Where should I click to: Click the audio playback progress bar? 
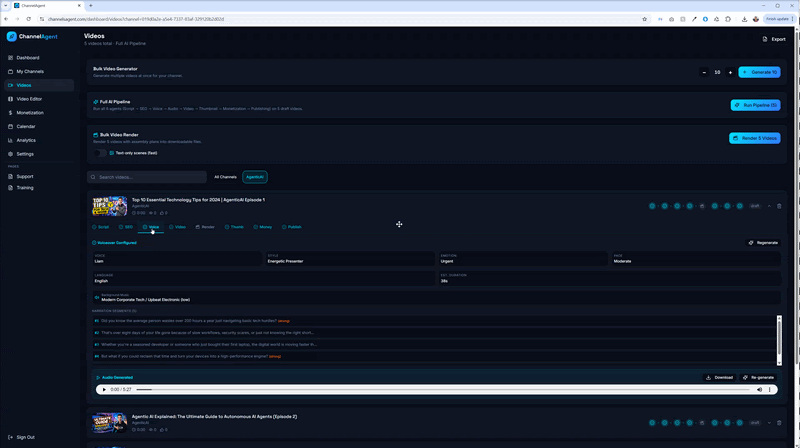(x=440, y=389)
